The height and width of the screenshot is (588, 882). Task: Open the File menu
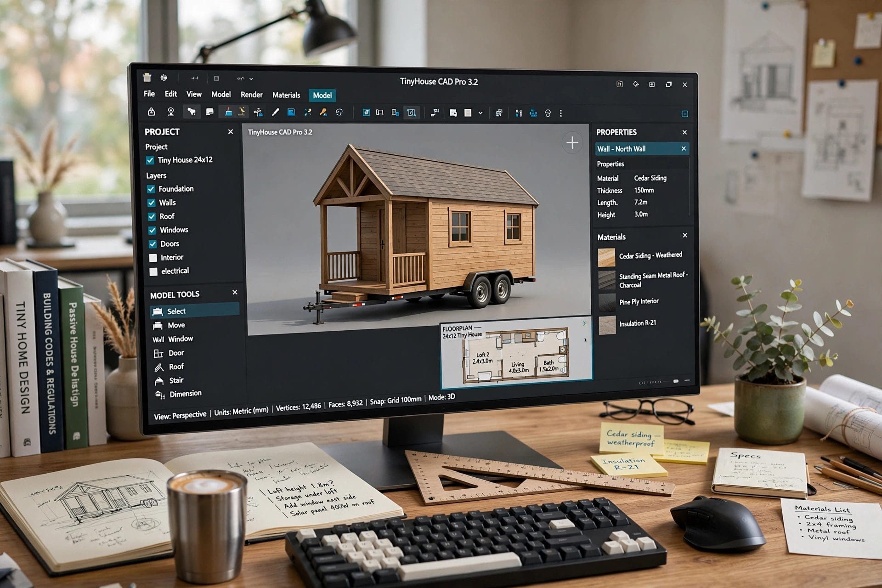(149, 94)
